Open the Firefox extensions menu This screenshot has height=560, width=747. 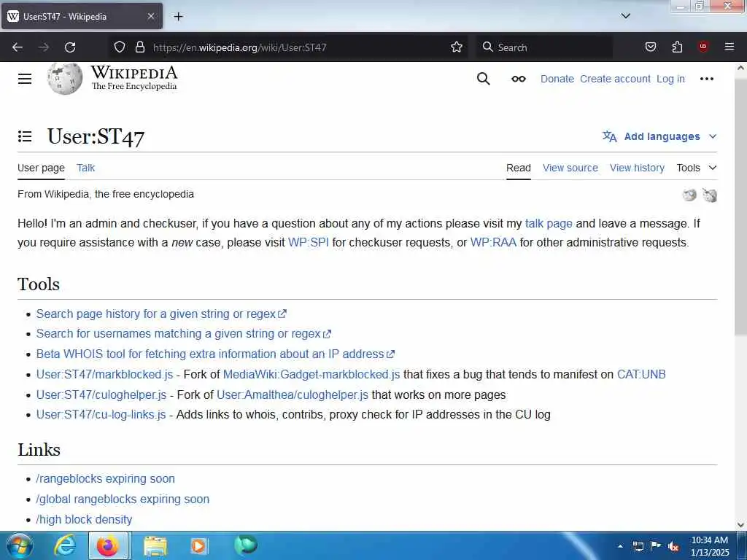[x=677, y=47]
